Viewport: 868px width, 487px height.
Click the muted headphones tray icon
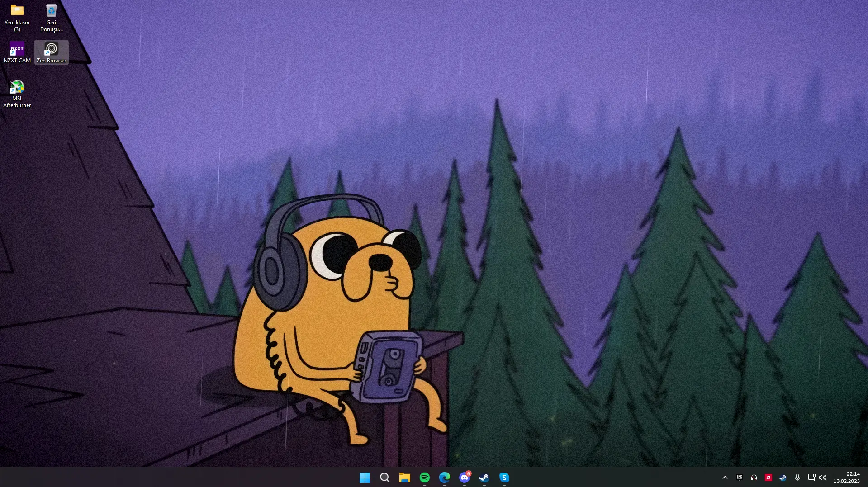point(754,478)
